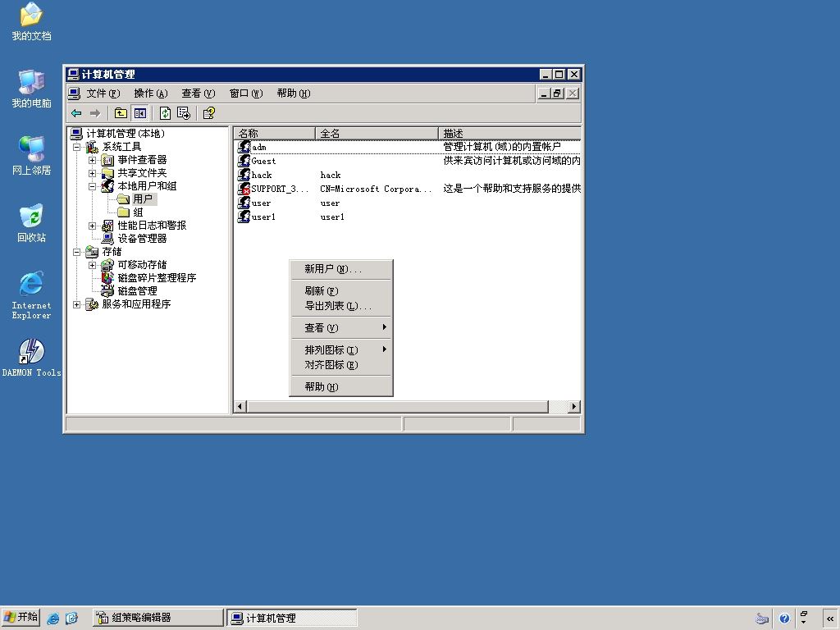Screen dimensions: 840x630
Task: Click the horizontal scrollbar thumb
Action: (397, 407)
